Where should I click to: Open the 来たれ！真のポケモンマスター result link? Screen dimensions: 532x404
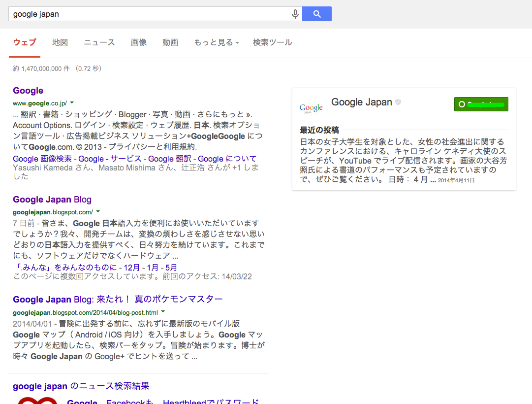coord(118,300)
